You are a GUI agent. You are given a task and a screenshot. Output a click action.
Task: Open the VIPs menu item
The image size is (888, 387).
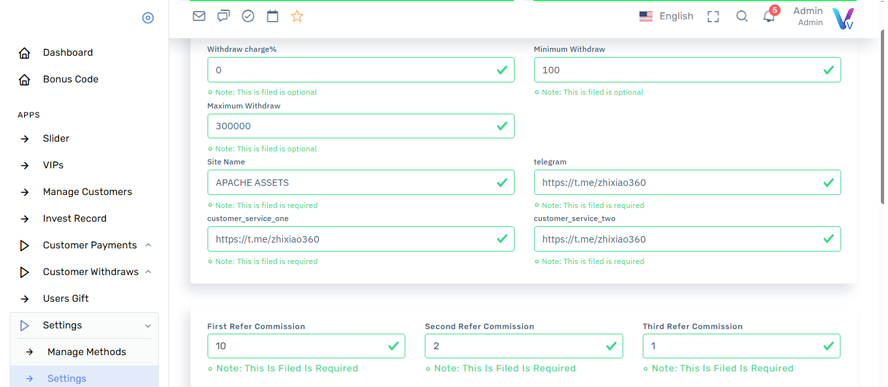click(53, 165)
